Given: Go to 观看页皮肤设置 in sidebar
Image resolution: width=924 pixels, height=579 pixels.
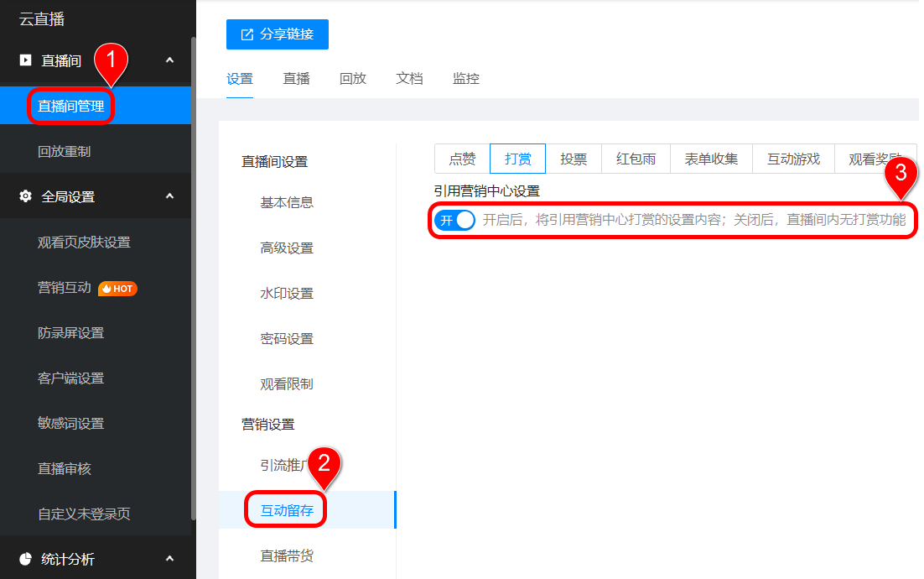Looking at the screenshot, I should [84, 243].
